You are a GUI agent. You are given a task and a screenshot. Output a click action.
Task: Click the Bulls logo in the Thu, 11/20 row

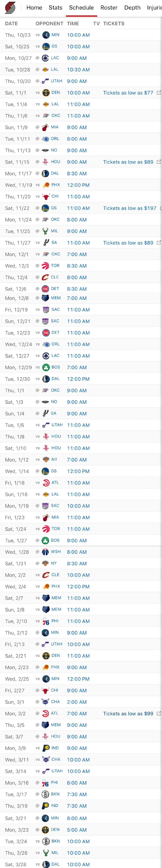pos(46,196)
